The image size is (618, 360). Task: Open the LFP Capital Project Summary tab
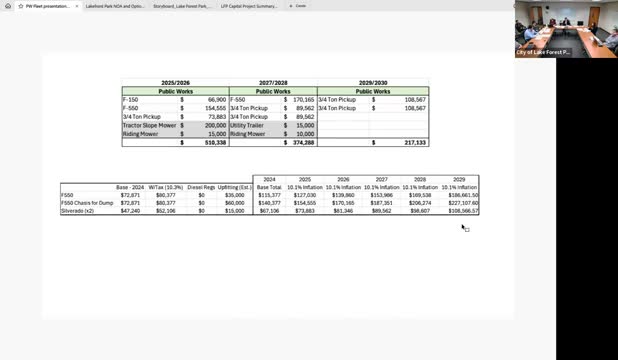(x=249, y=6)
